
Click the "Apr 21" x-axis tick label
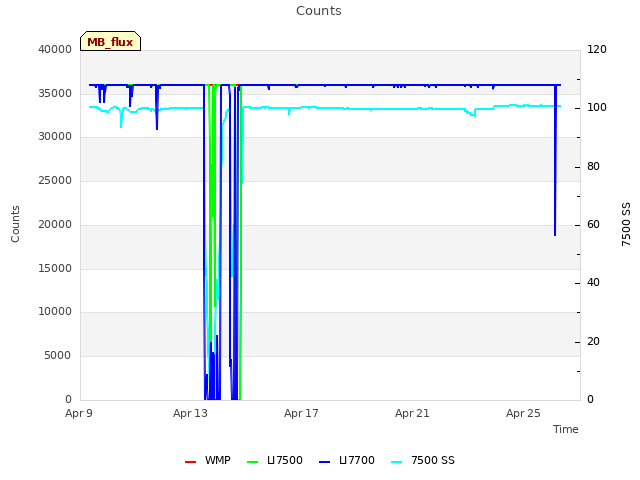click(412, 413)
